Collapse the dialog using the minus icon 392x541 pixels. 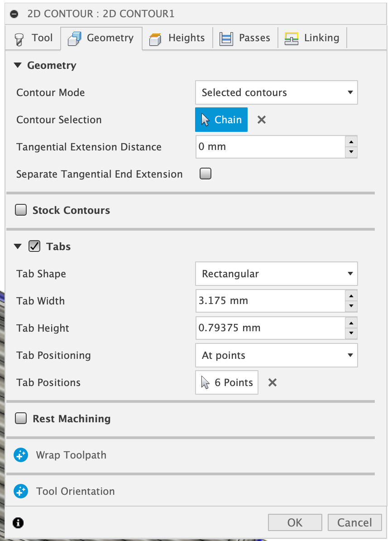pos(14,14)
